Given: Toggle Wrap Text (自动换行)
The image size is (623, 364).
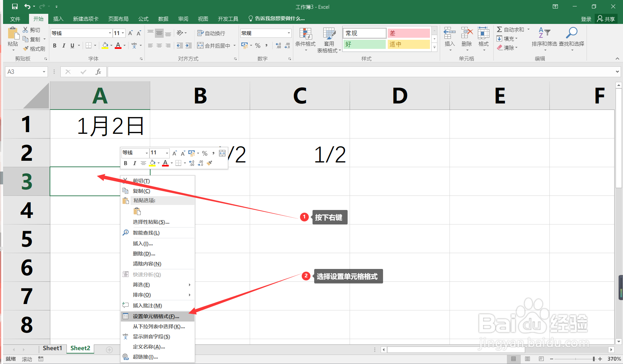Looking at the screenshot, I should click(x=211, y=33).
